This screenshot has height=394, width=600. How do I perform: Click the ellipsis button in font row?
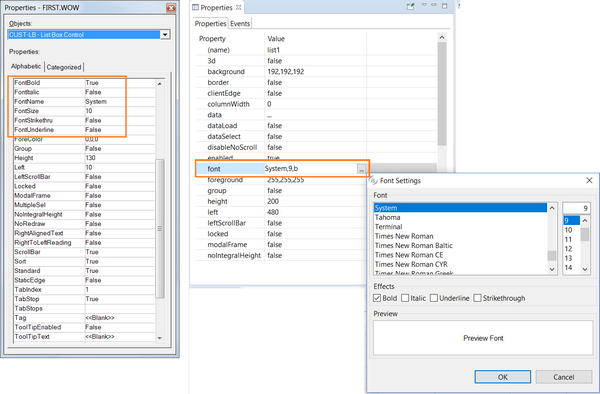361,169
